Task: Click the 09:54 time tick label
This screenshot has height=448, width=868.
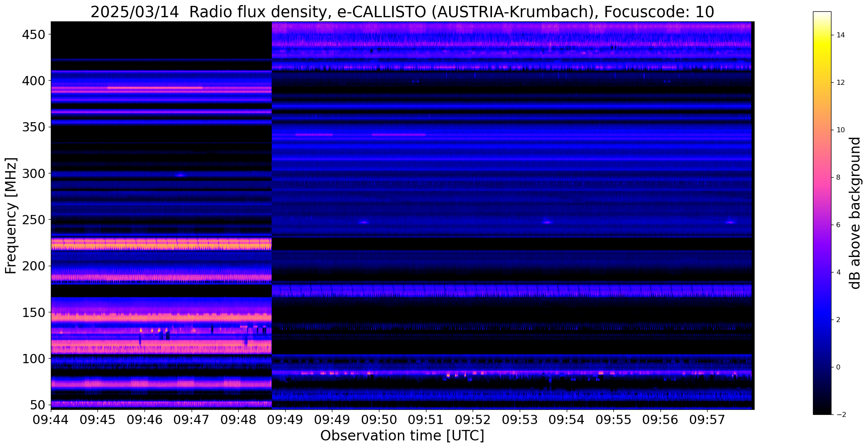Action: (567, 420)
